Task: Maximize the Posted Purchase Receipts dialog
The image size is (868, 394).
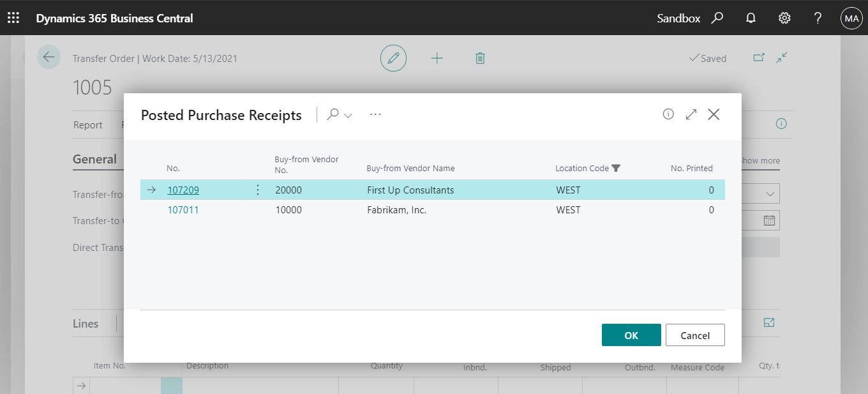Action: (691, 114)
